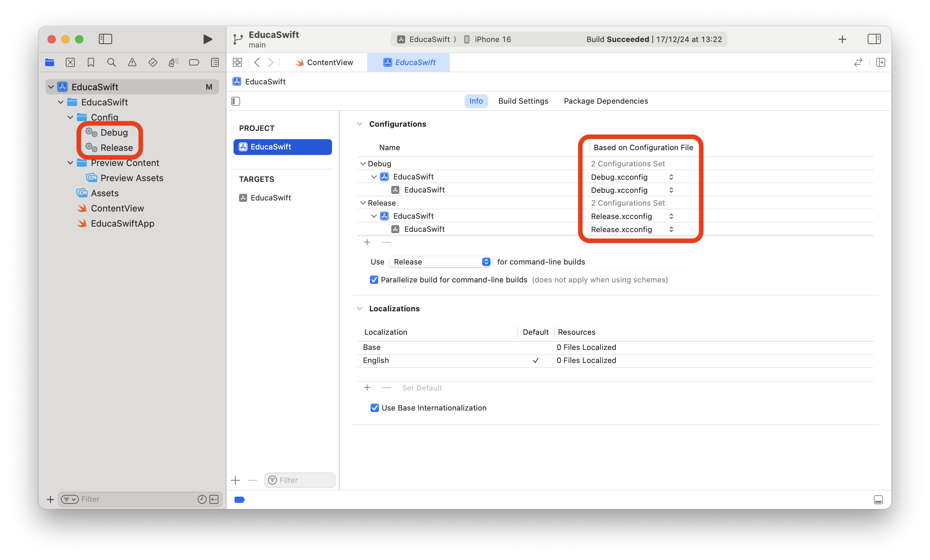Screen dimensions: 930x560
Task: Collapse the Config folder
Action: [x=70, y=117]
